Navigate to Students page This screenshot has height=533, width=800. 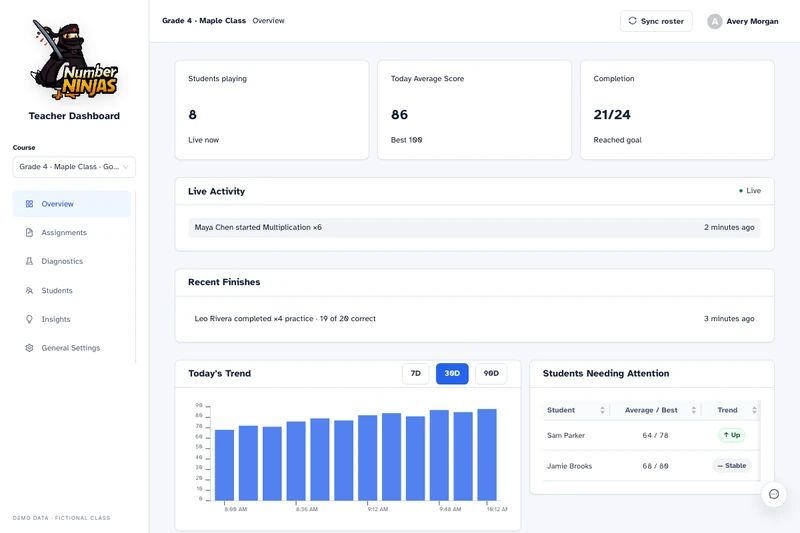[x=71, y=290]
